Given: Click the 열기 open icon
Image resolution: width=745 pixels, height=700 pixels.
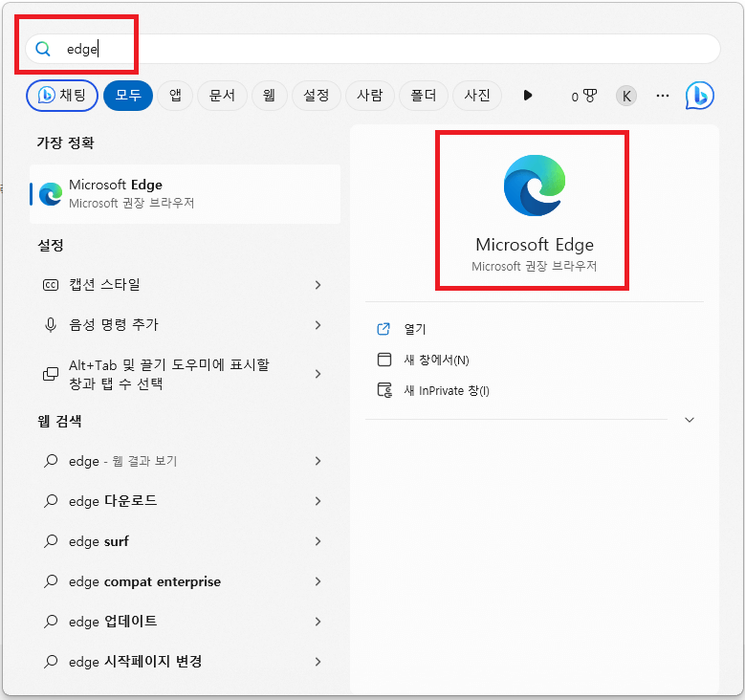Looking at the screenshot, I should (383, 329).
